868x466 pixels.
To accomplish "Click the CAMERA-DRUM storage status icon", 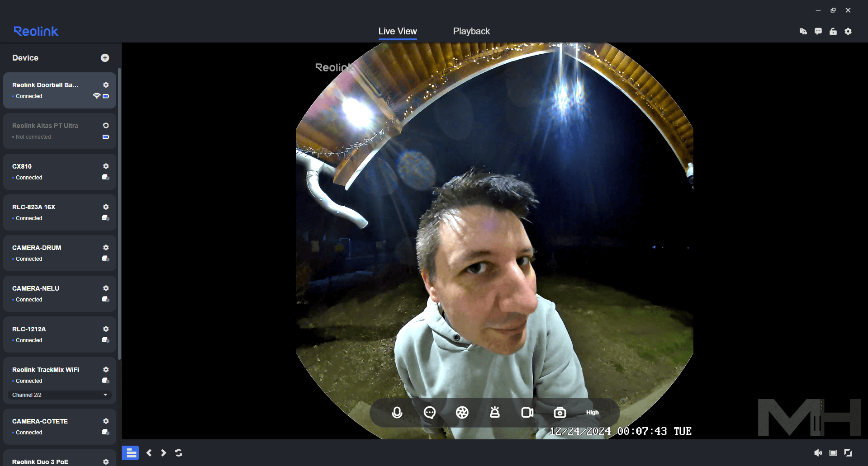I will tap(106, 259).
